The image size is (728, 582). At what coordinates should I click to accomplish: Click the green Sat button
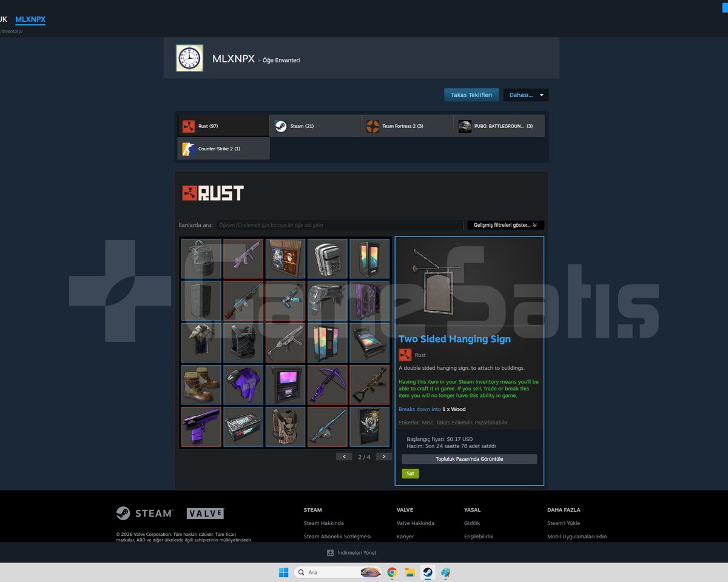410,473
